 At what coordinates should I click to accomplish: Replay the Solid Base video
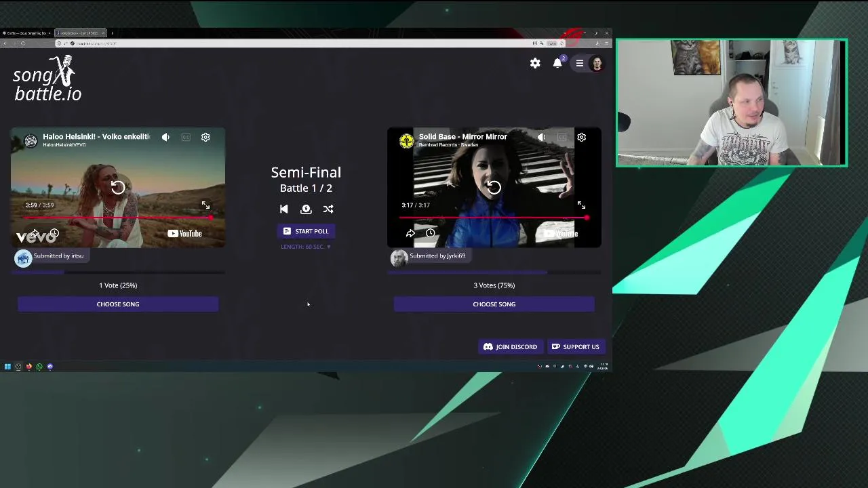pyautogui.click(x=494, y=188)
